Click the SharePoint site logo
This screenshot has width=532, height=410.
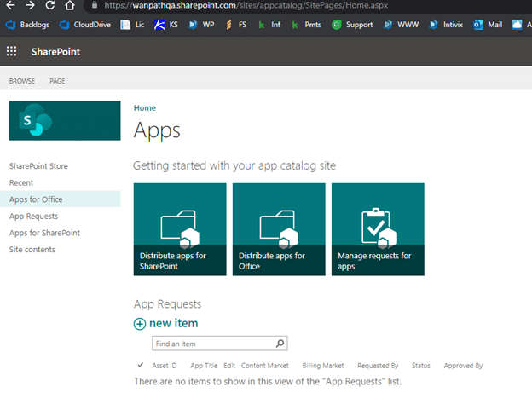click(65, 120)
